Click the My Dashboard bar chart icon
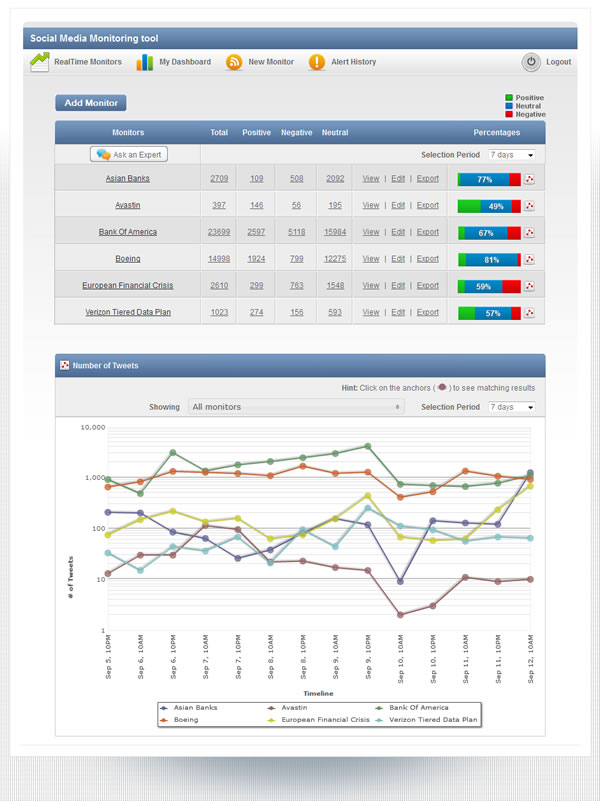The width and height of the screenshot is (600, 801). 145,62
